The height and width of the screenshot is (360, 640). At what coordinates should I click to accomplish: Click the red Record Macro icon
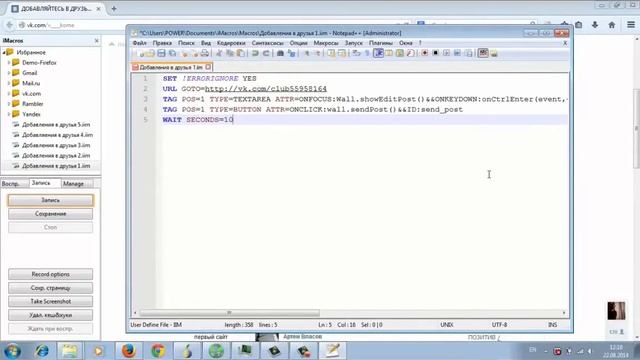pyautogui.click(x=424, y=53)
